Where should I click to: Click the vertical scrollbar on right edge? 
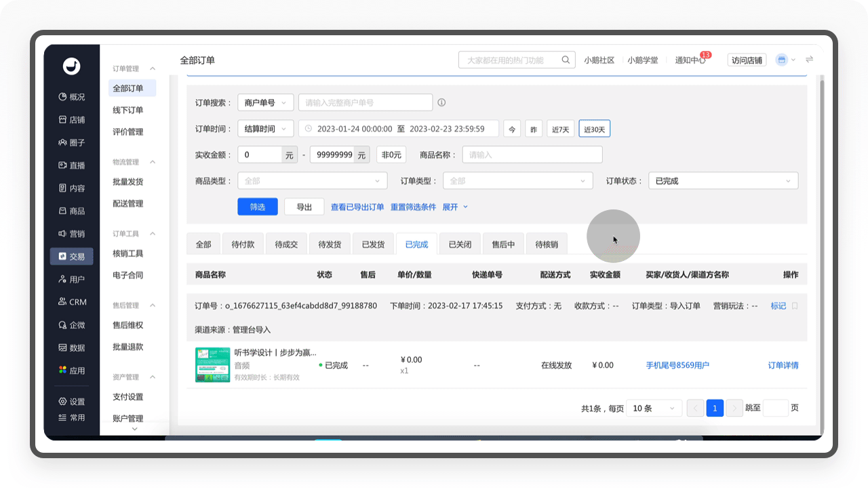(821, 251)
